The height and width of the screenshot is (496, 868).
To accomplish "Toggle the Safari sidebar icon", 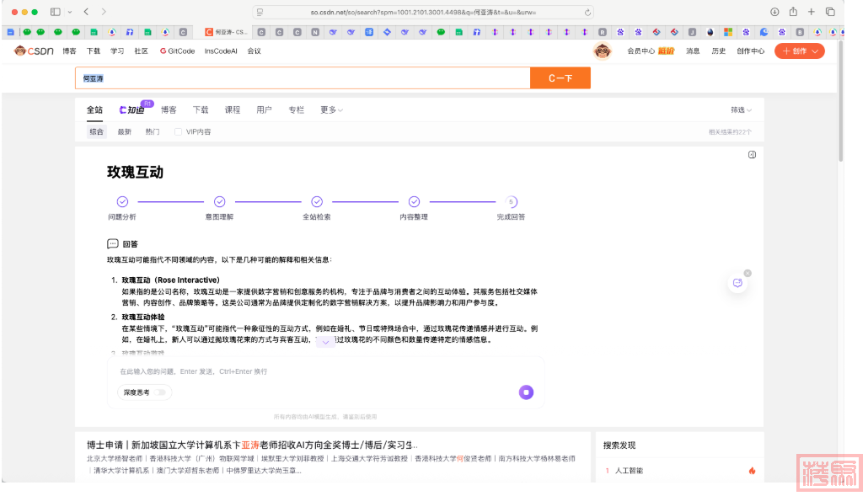I will point(56,12).
